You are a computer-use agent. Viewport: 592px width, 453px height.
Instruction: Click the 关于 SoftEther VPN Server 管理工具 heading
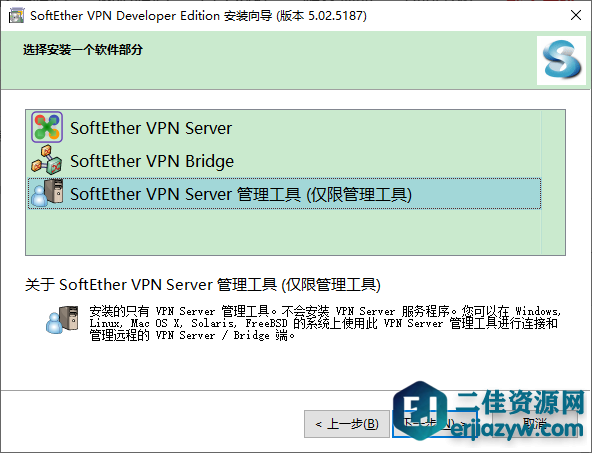click(203, 285)
